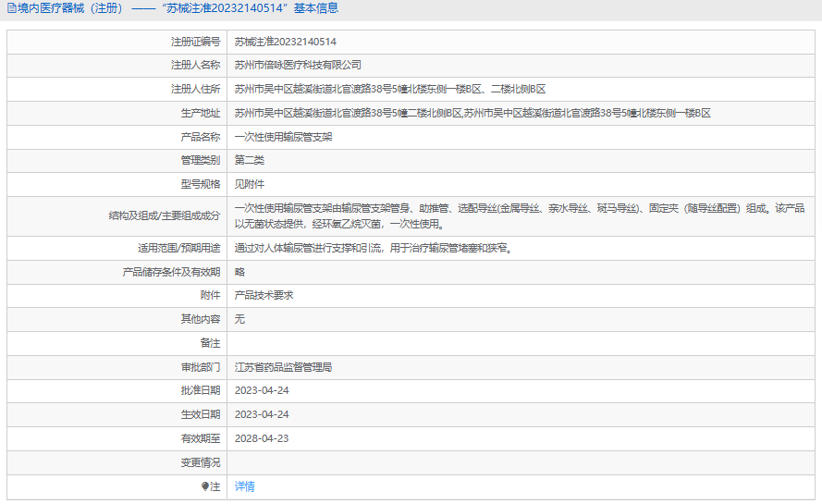Image resolution: width=822 pixels, height=504 pixels.
Task: Click the 附件 label
Action: tap(210, 296)
